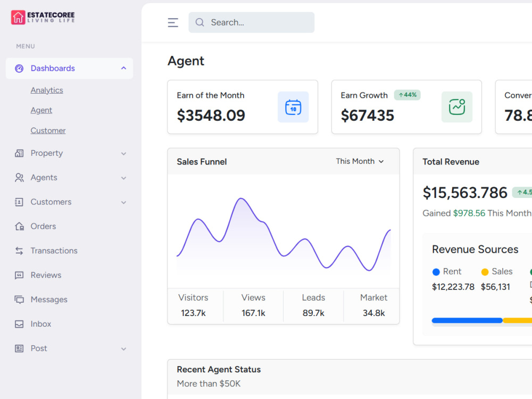Click the Revenue Sources heading
532x399 pixels.
(x=475, y=250)
